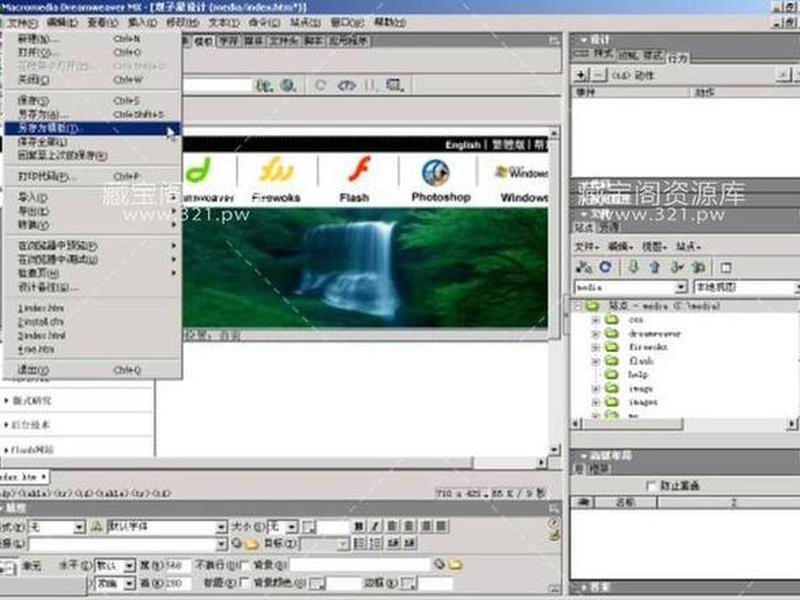800x600 pixels.
Task: Click the plus button in Behaviors panel
Action: click(581, 75)
